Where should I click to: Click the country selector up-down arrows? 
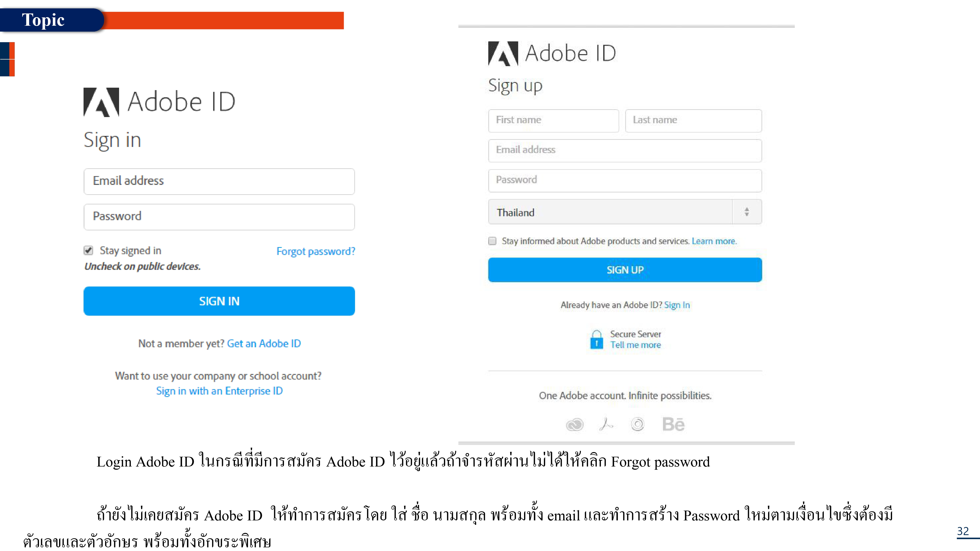tap(747, 212)
